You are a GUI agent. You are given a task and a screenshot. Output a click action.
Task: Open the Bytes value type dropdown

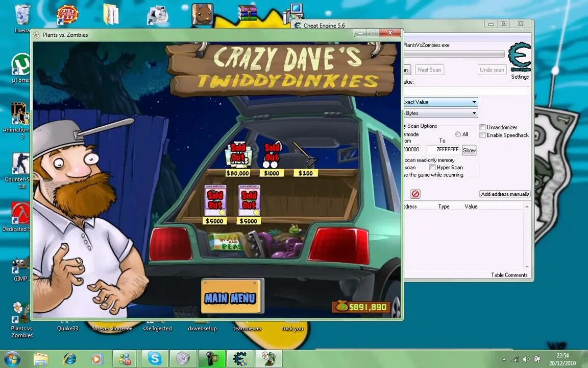coord(440,113)
